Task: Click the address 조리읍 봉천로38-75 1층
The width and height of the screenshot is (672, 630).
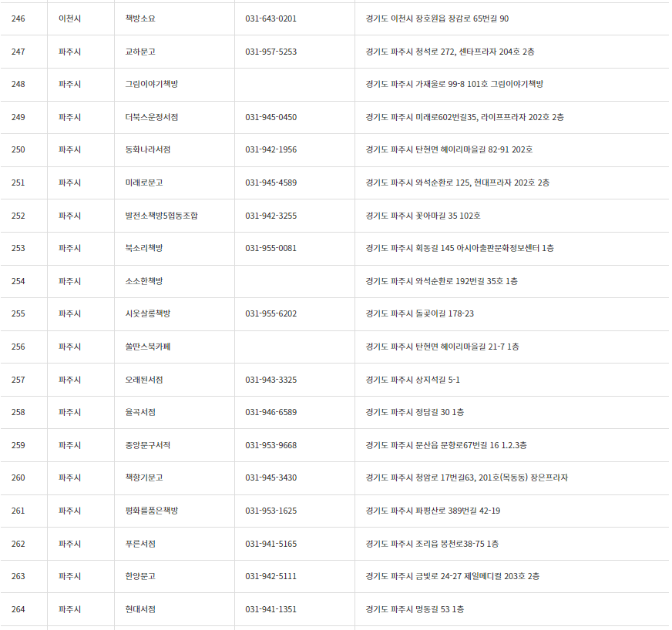Action: (432, 544)
